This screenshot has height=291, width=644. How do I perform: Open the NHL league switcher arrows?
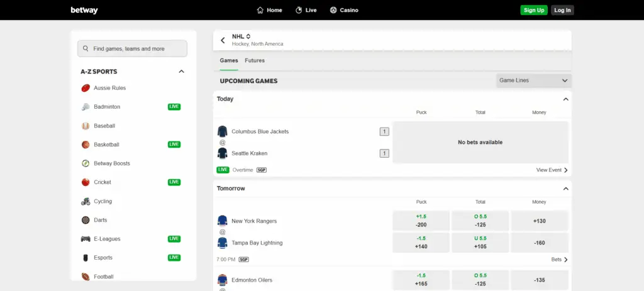248,36
